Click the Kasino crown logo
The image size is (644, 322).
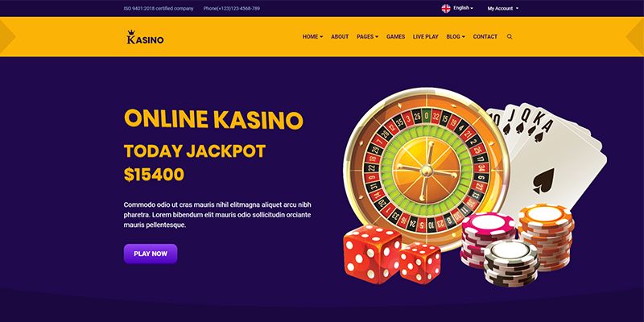pos(146,37)
